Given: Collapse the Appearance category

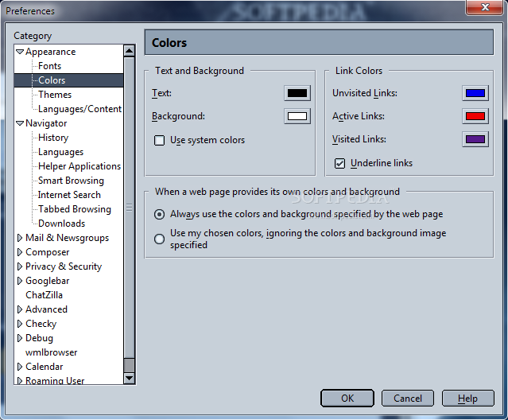Looking at the screenshot, I should click(x=20, y=52).
